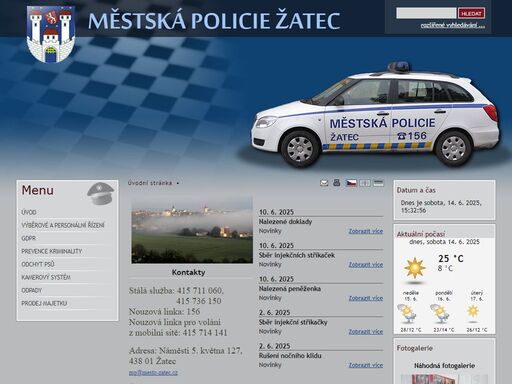The width and height of the screenshot is (512, 384).
Task: Click Sunday's weather forecast icon
Action: coord(407,313)
